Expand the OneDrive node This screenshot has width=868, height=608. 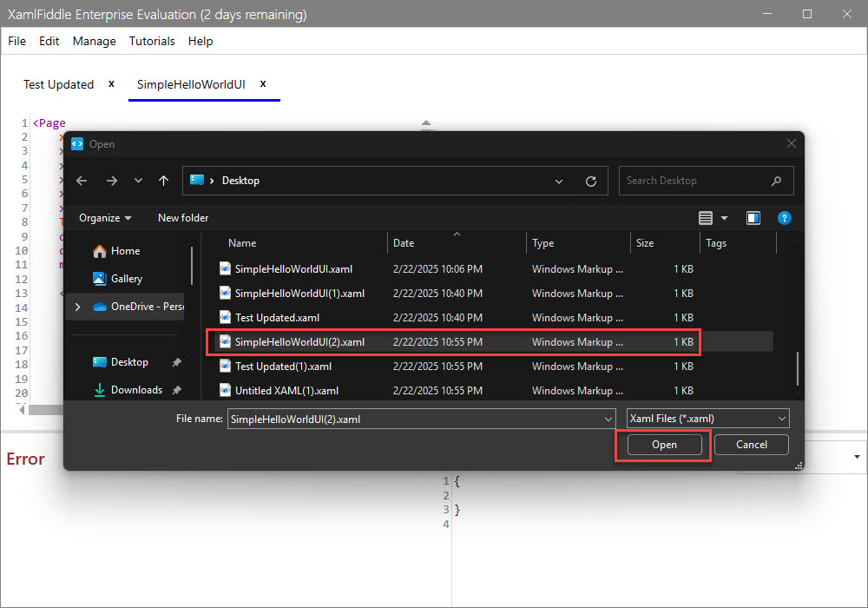[x=77, y=307]
